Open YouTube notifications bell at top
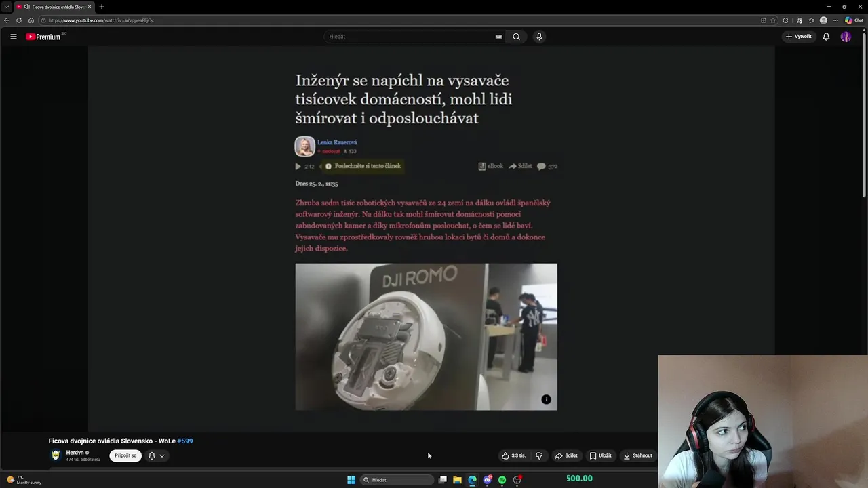Viewport: 868px width, 488px height. (826, 37)
